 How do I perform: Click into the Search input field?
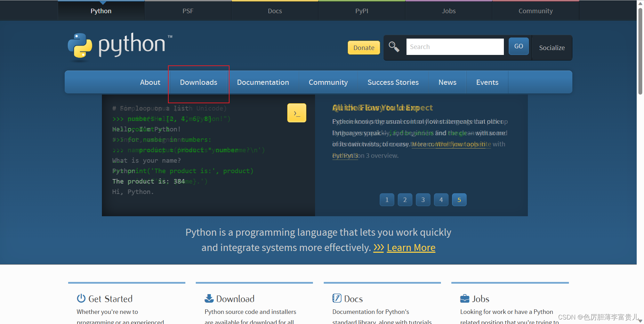455,47
